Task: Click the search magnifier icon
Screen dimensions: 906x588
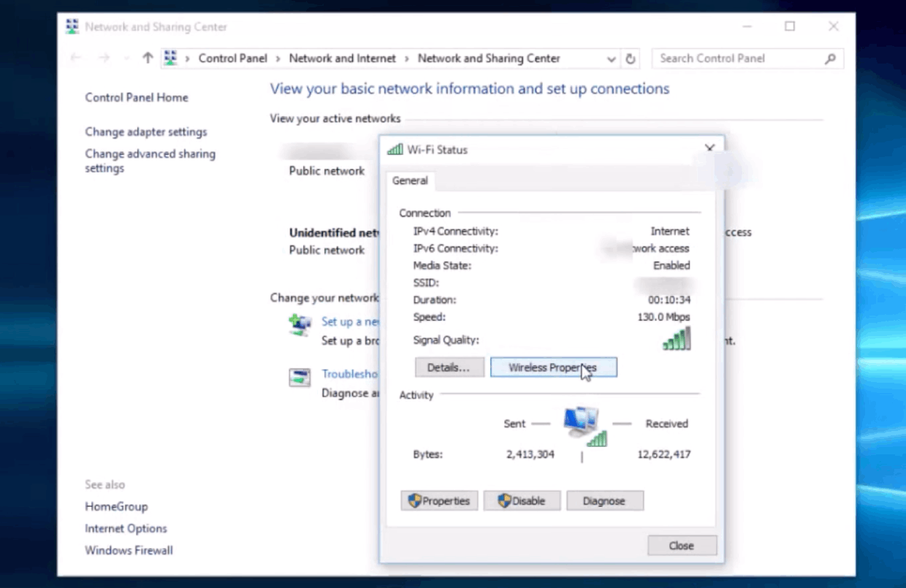Action: coord(830,58)
